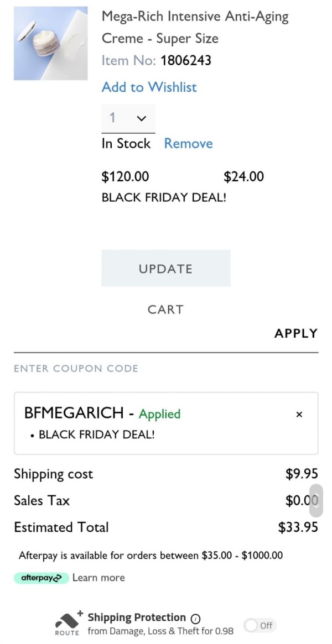Open the quantity dropdown showing 1
The height and width of the screenshot is (644, 332).
coord(128,119)
